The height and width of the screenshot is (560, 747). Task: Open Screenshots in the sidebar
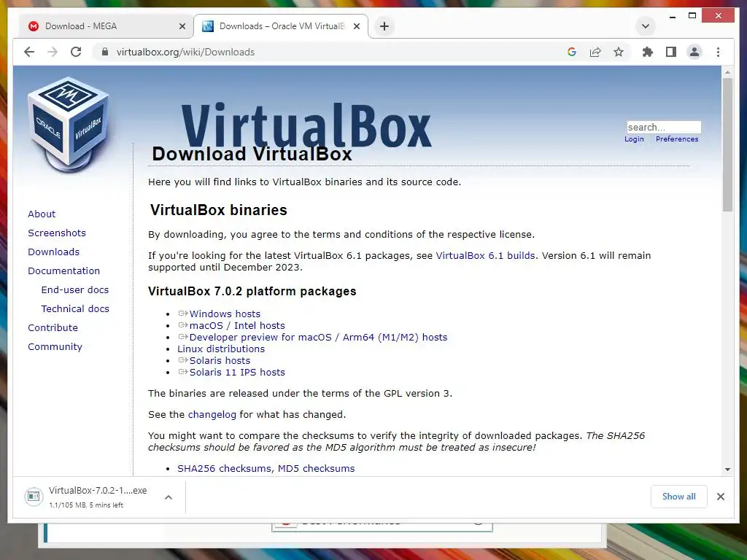click(57, 233)
